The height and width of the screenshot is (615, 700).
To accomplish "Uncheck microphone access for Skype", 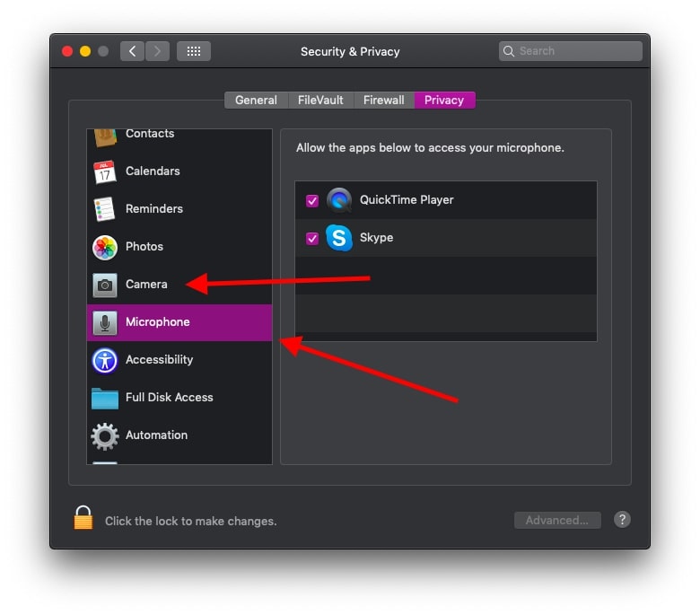I will point(312,238).
